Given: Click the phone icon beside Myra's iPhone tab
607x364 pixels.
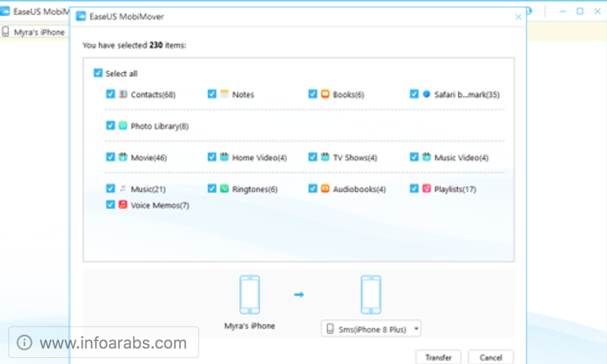Looking at the screenshot, I should coord(6,32).
